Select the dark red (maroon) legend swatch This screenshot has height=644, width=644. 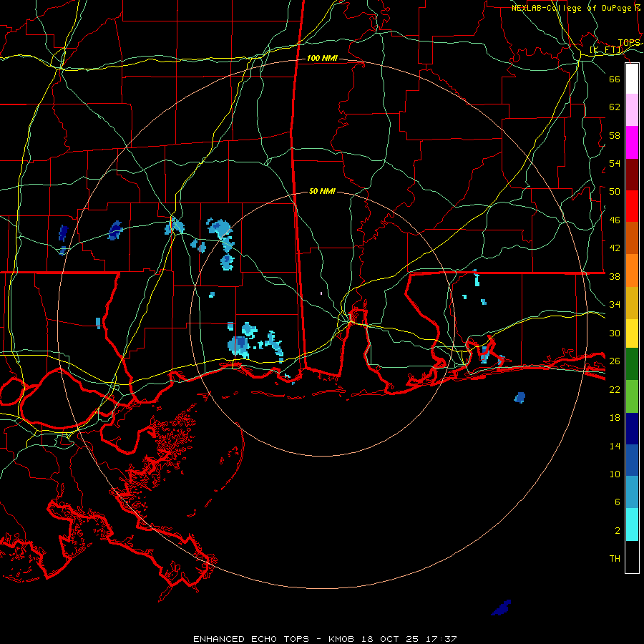632,175
